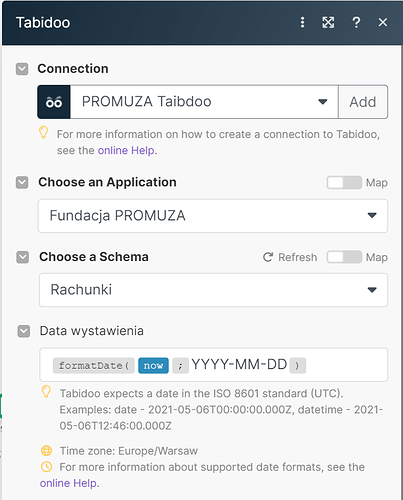
Task: Collapse the Data wystawienia field toggle
Action: [x=24, y=331]
